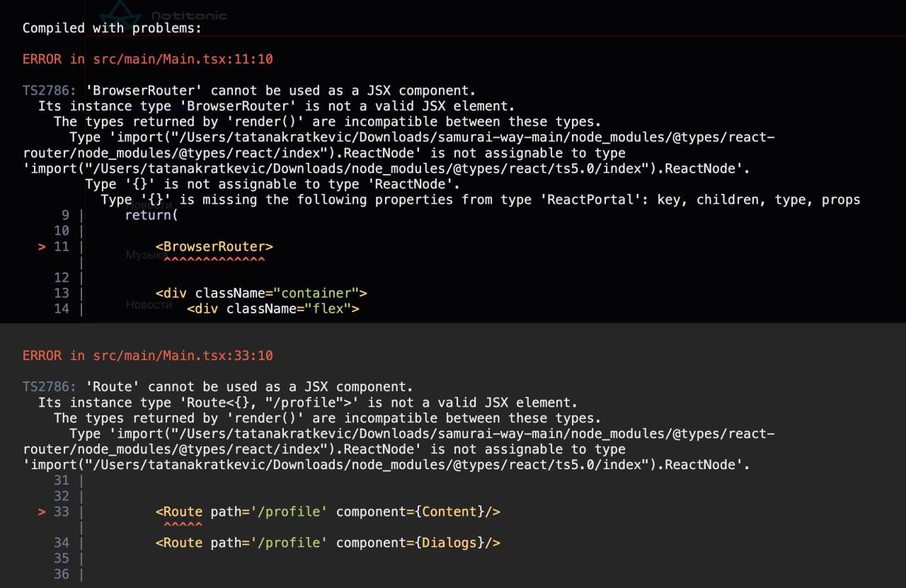Click the red "> 33" error line marker
Image resolution: width=906 pixels, height=588 pixels.
click(54, 512)
